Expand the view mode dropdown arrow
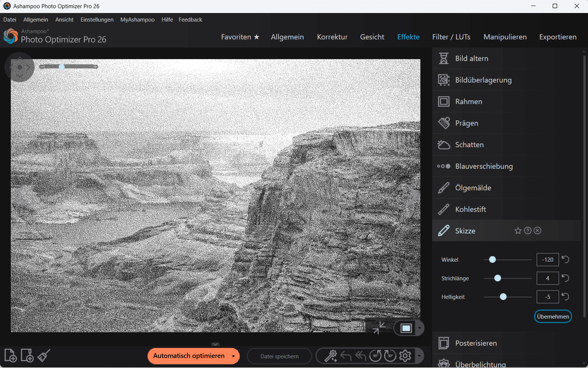Image resolution: width=588 pixels, height=368 pixels. click(x=420, y=328)
